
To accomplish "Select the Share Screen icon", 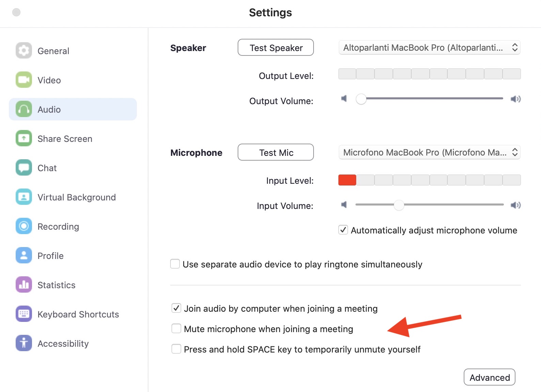I will 23,138.
